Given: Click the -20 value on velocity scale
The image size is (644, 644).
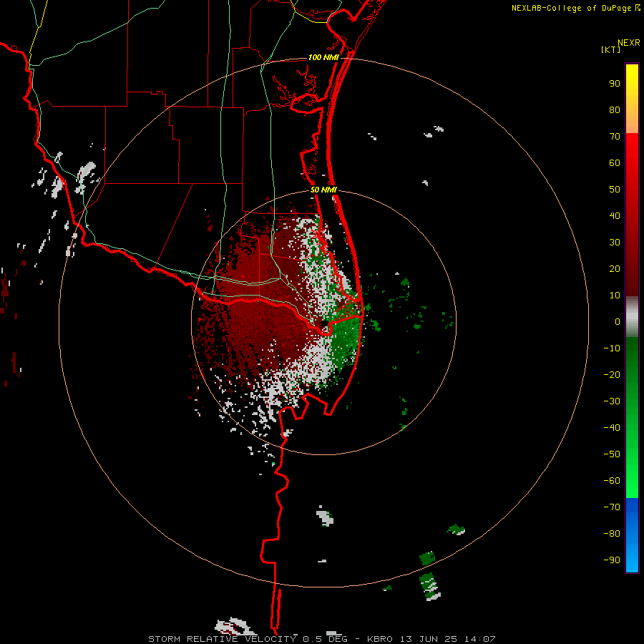Looking at the screenshot, I should coord(612,374).
